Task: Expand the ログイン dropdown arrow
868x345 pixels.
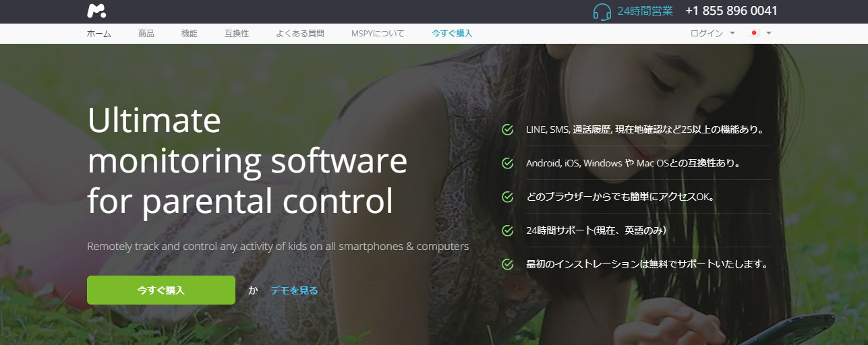Action: 732,33
